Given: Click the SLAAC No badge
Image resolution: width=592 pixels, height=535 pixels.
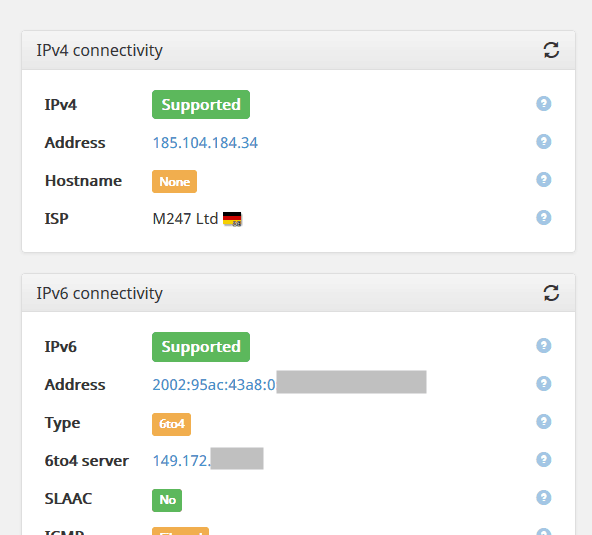Looking at the screenshot, I should click(167, 500).
